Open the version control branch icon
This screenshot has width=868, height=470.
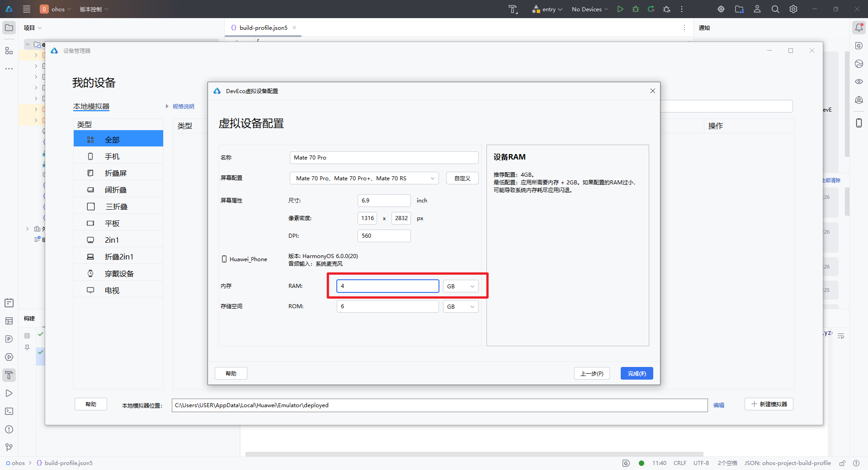coord(9,447)
